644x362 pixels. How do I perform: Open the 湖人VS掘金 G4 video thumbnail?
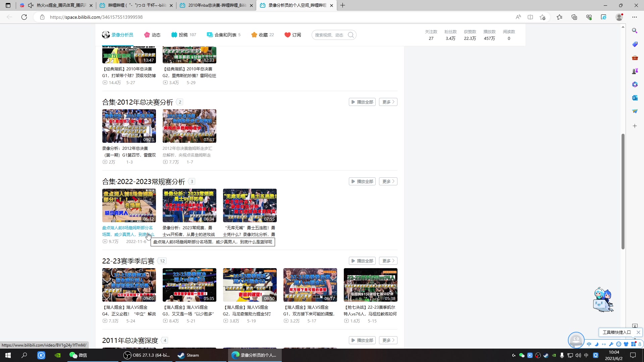pyautogui.click(x=129, y=285)
